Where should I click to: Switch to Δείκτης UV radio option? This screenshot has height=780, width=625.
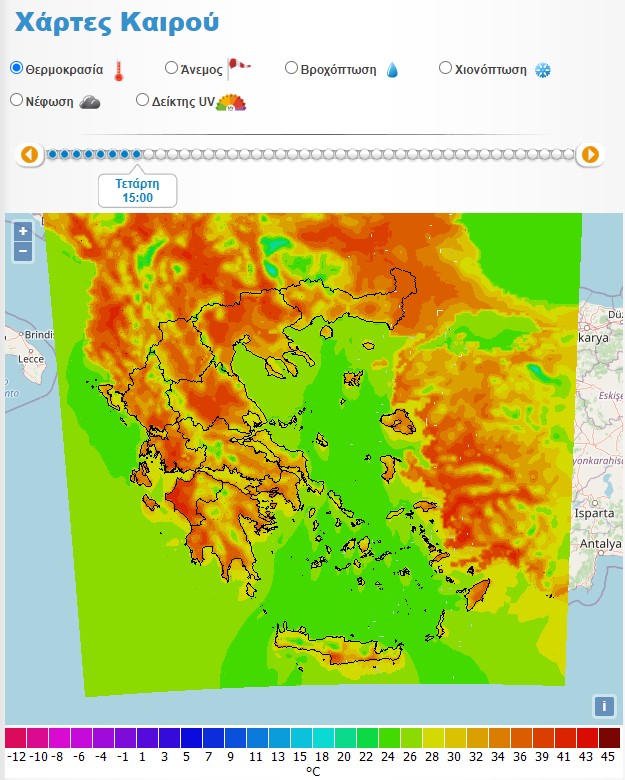(x=143, y=100)
